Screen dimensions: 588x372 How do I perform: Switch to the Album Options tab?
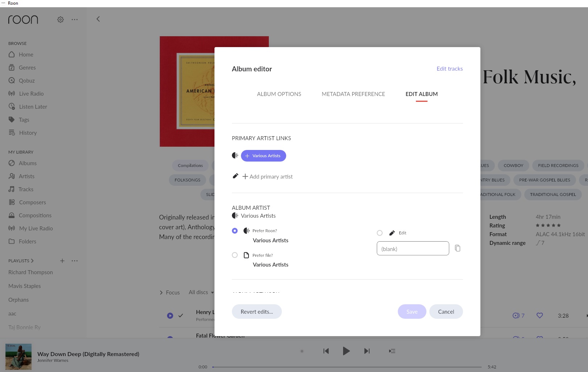click(x=279, y=94)
